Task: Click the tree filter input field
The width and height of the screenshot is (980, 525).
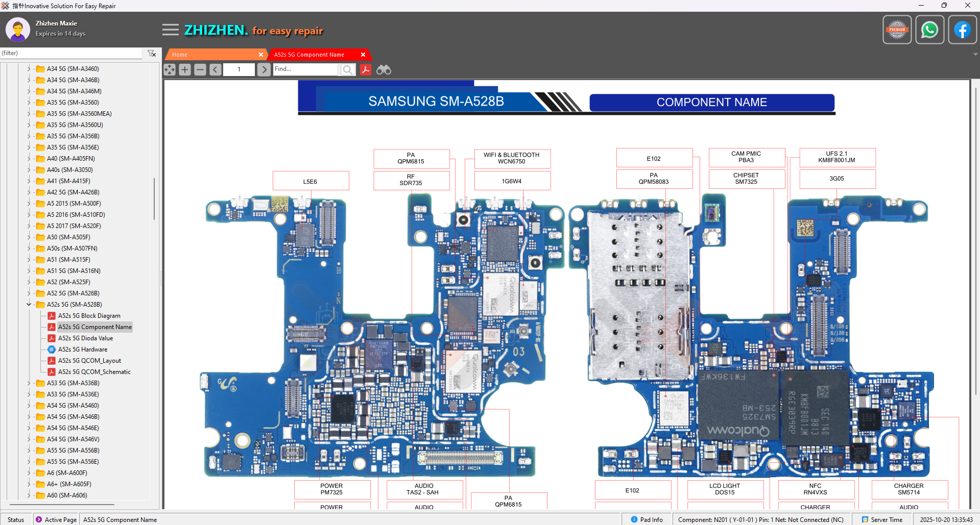Action: (x=71, y=53)
